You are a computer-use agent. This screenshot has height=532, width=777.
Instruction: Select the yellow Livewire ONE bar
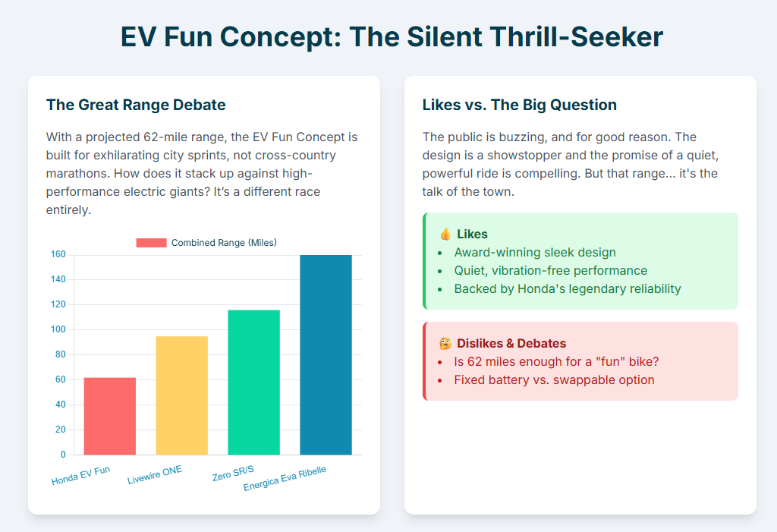point(182,395)
